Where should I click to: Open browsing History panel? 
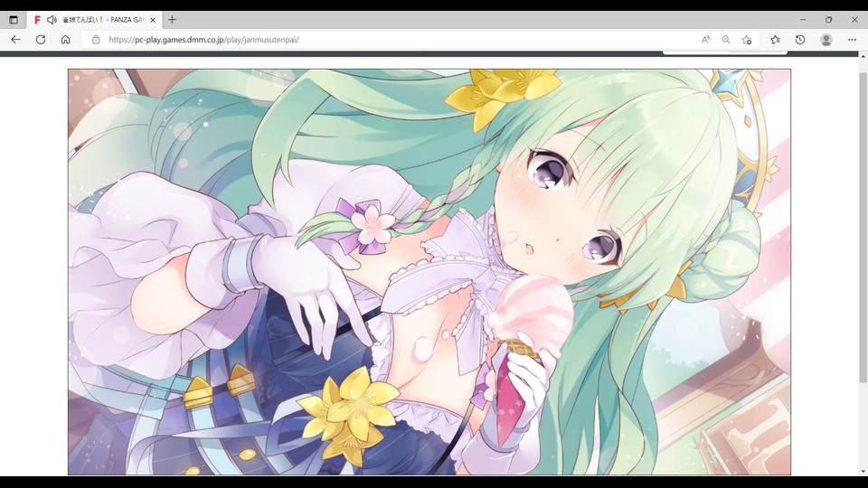pyautogui.click(x=800, y=40)
